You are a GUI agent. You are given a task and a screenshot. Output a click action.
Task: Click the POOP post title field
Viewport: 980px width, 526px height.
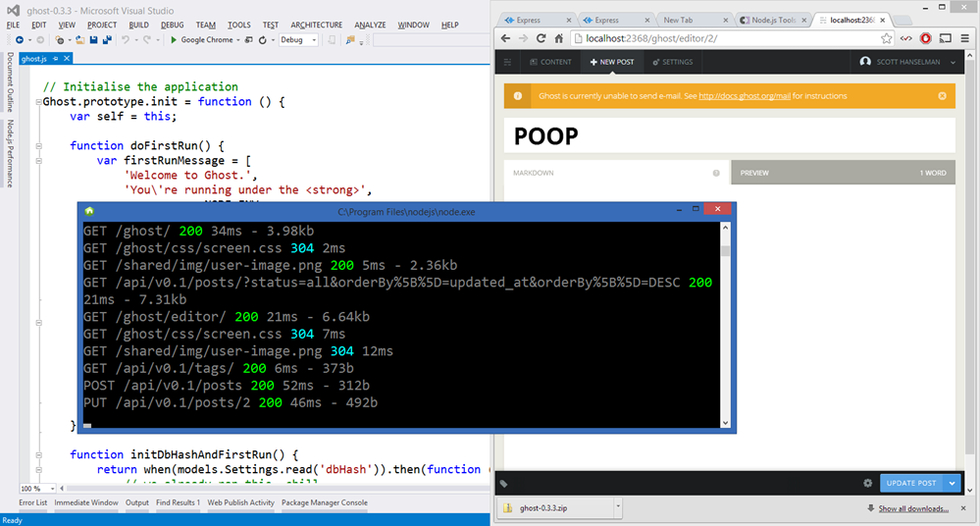[730, 135]
